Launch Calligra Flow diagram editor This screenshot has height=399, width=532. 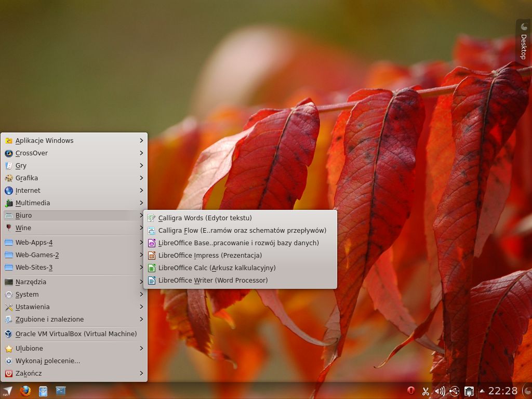(240, 231)
